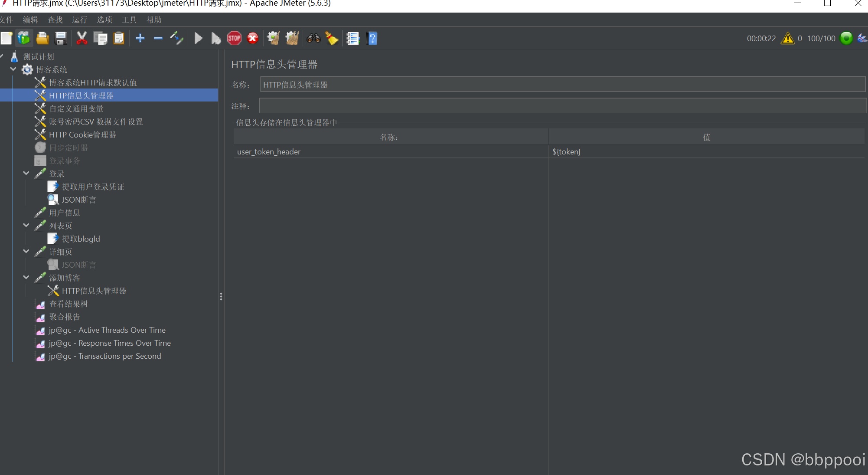Screen dimensions: 868x475
Task: Click the red STOP toolbar button
Action: pos(234,38)
